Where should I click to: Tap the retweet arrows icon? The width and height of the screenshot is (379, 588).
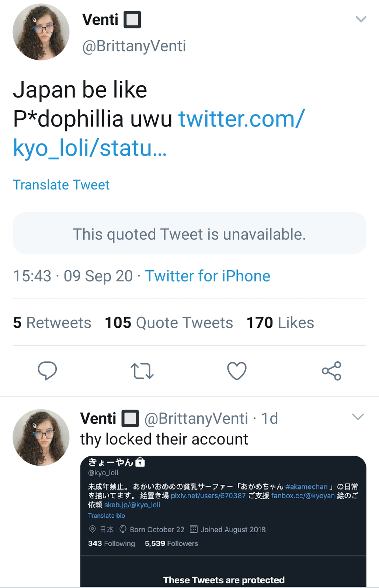[142, 371]
